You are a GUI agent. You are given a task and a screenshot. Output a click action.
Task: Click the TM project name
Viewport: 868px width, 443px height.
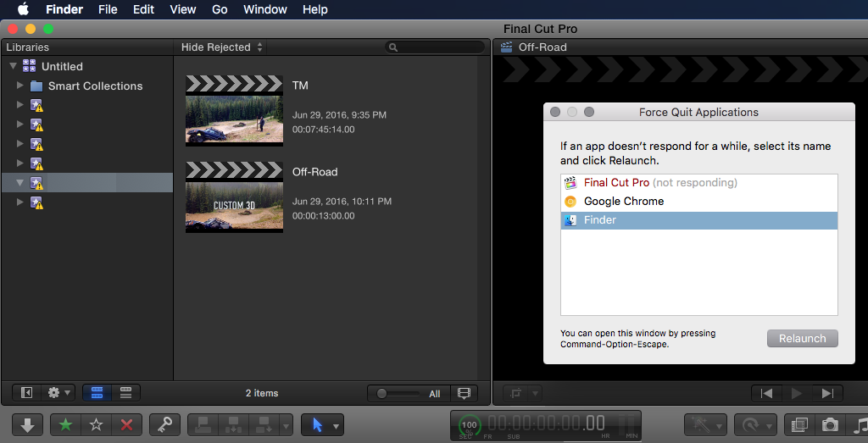(300, 86)
